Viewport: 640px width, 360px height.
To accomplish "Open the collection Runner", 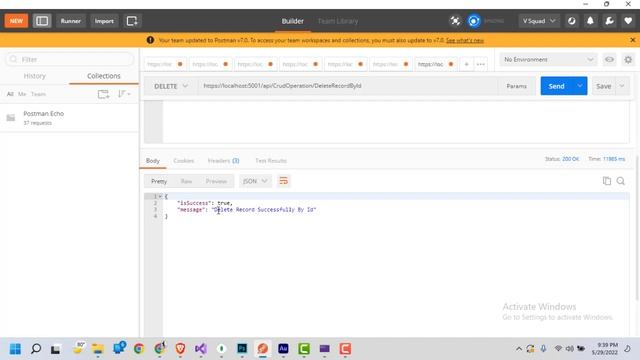I will click(71, 21).
